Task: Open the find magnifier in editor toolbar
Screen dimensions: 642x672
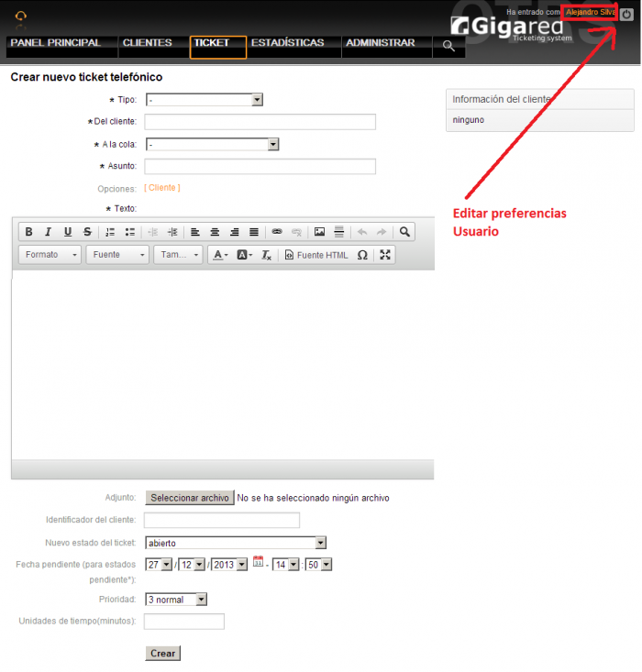Action: [x=404, y=232]
